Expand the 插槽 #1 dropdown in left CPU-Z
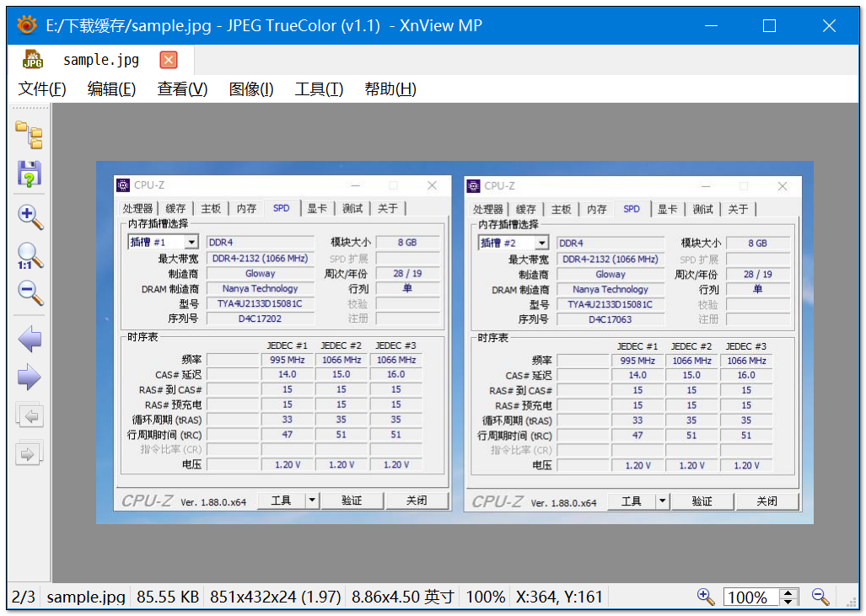Image resolution: width=866 pixels, height=616 pixels. click(191, 243)
